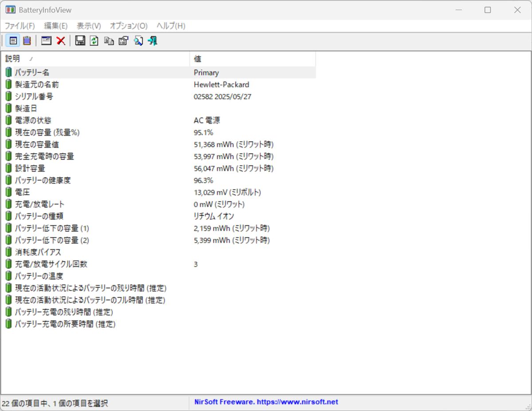Expand the 表示(V) menu
The image size is (532, 411).
pyautogui.click(x=89, y=26)
